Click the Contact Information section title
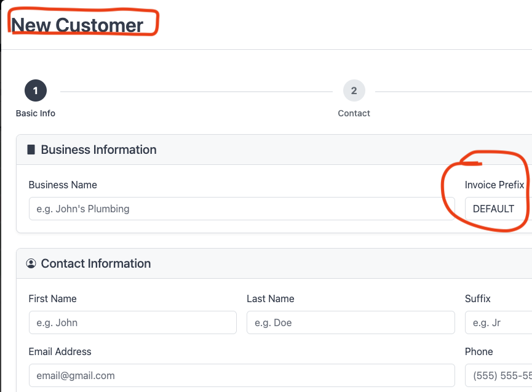This screenshot has width=532, height=392. coord(96,263)
